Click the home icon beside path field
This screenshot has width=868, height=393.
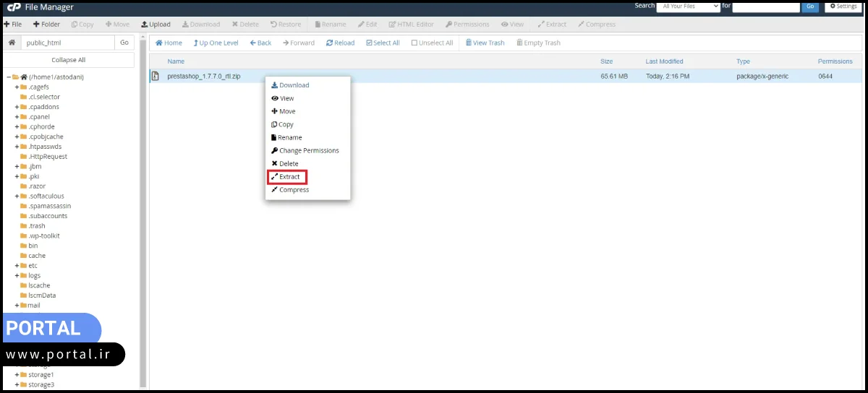coord(12,43)
